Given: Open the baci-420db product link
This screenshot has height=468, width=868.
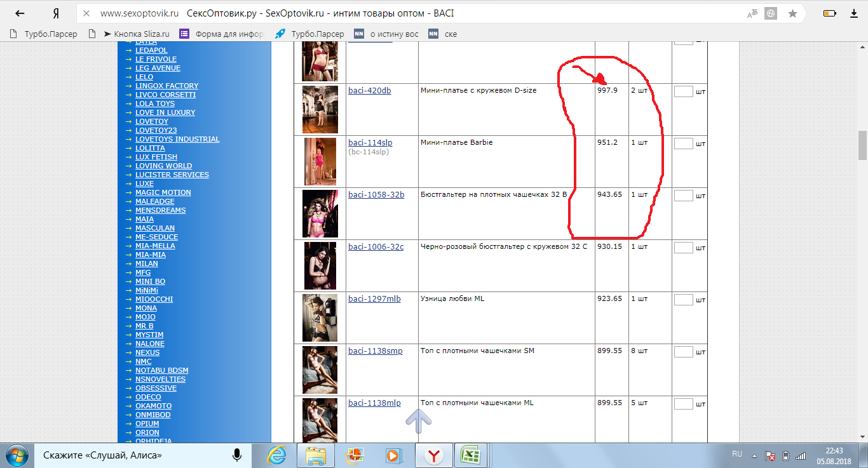Looking at the screenshot, I should point(370,90).
